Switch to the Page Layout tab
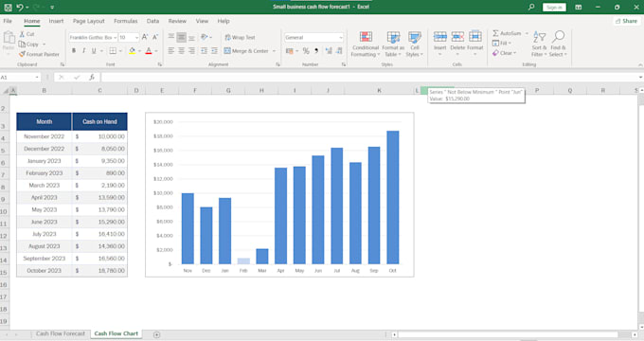Image resolution: width=644 pixels, height=341 pixels. point(89,21)
